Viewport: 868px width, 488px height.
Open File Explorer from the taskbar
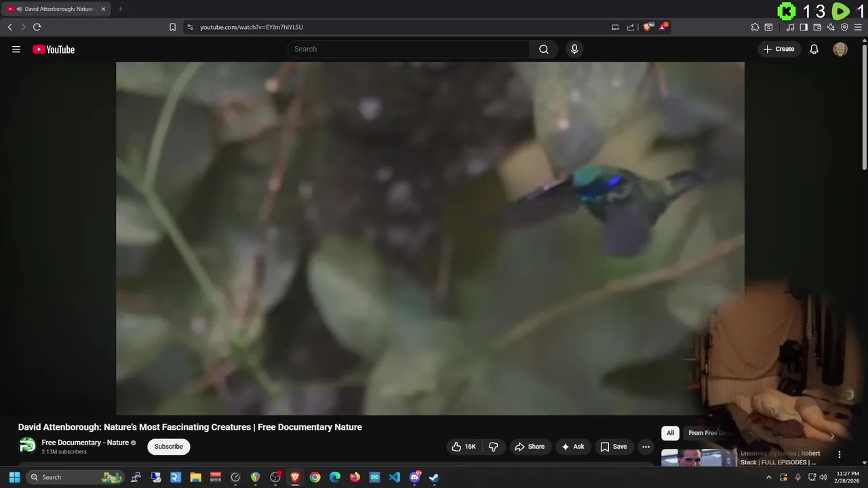pyautogui.click(x=195, y=477)
